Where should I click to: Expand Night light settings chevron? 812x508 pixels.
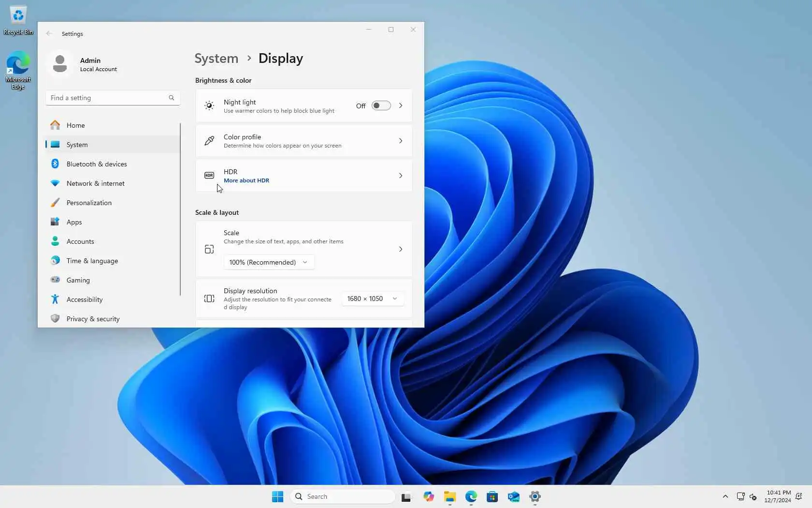[401, 105]
